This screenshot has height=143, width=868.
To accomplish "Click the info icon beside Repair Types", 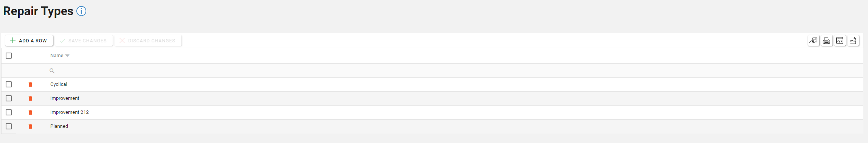I will [81, 11].
